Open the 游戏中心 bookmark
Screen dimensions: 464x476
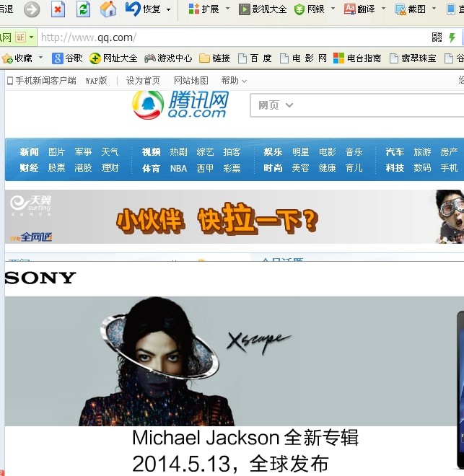point(168,58)
